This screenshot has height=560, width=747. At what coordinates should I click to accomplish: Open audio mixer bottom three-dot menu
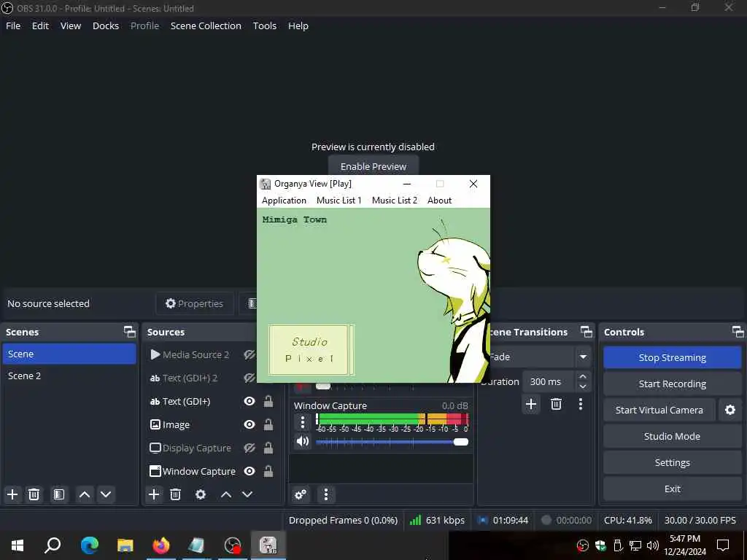(326, 494)
